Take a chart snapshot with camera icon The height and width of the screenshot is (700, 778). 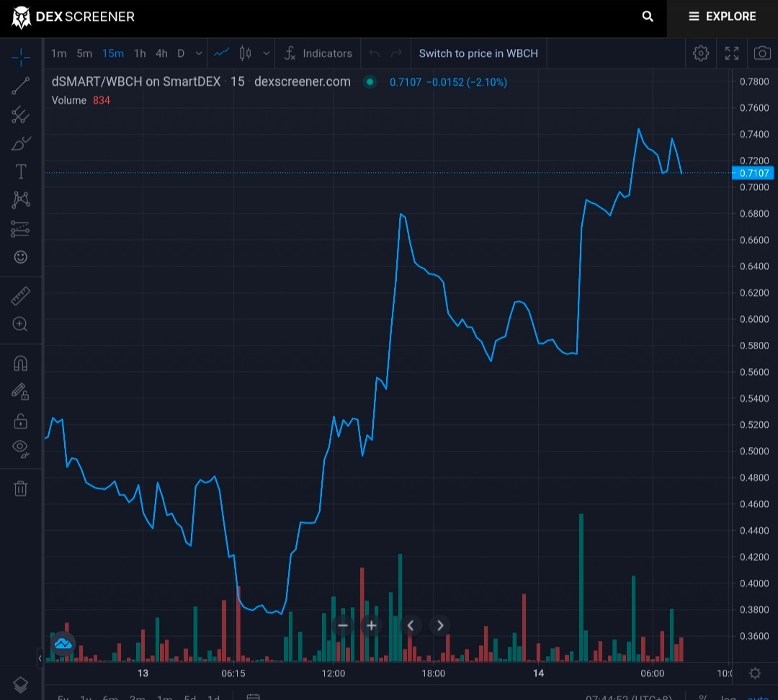(x=762, y=53)
